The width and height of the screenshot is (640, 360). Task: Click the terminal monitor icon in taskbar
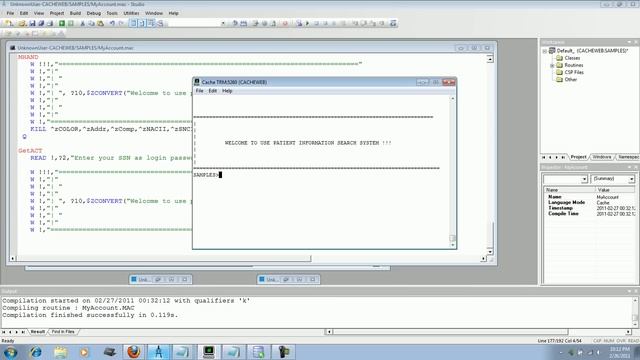click(209, 352)
